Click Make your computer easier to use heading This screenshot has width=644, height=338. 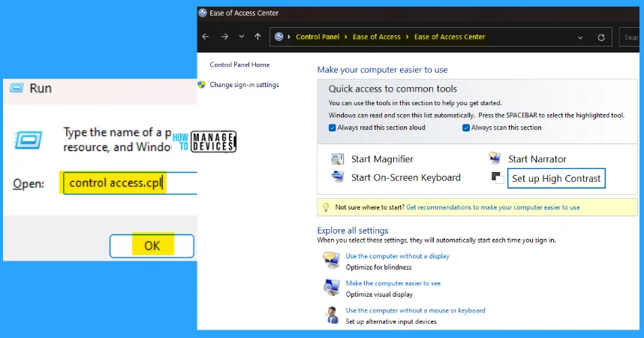382,70
